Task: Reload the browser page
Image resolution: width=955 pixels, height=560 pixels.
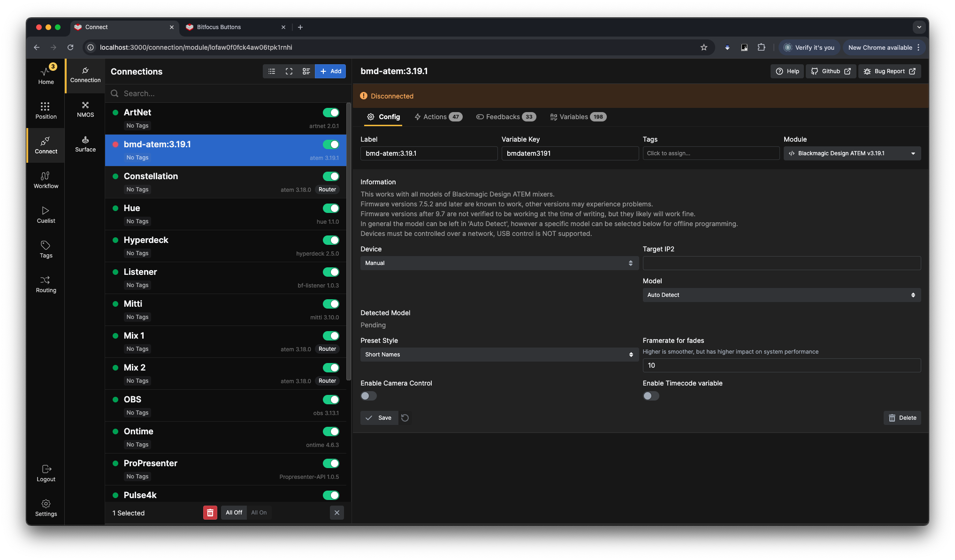Action: click(x=70, y=47)
